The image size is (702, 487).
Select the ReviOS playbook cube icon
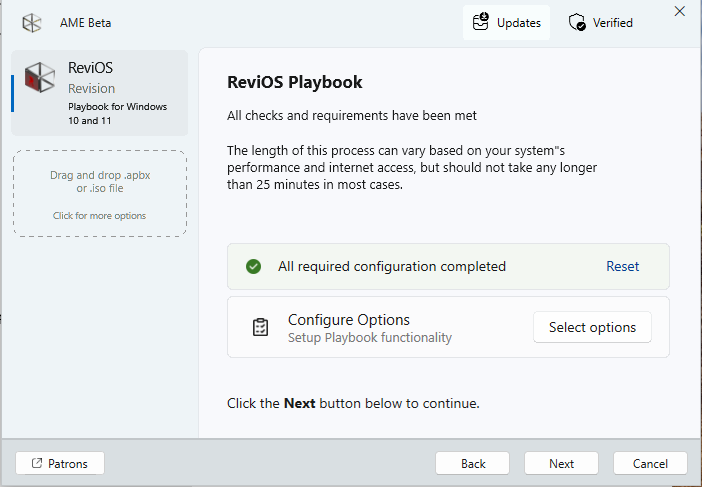40,77
